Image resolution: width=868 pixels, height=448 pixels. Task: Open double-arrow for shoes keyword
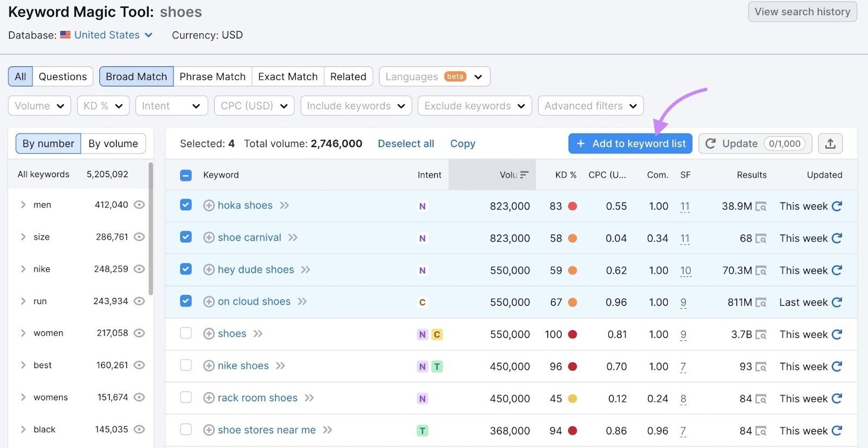coord(258,334)
